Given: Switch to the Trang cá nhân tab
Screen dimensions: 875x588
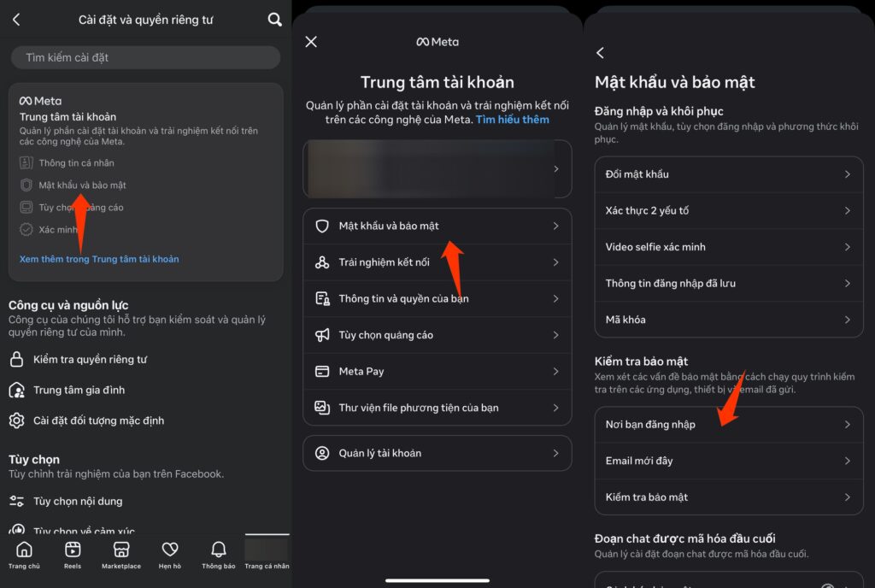Looking at the screenshot, I should (x=267, y=554).
